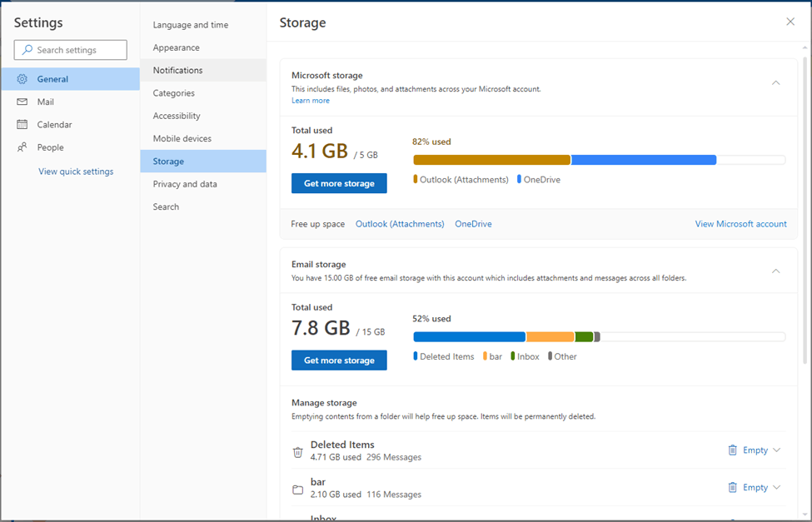
Task: Click OneDrive legend swatch
Action: pos(519,179)
